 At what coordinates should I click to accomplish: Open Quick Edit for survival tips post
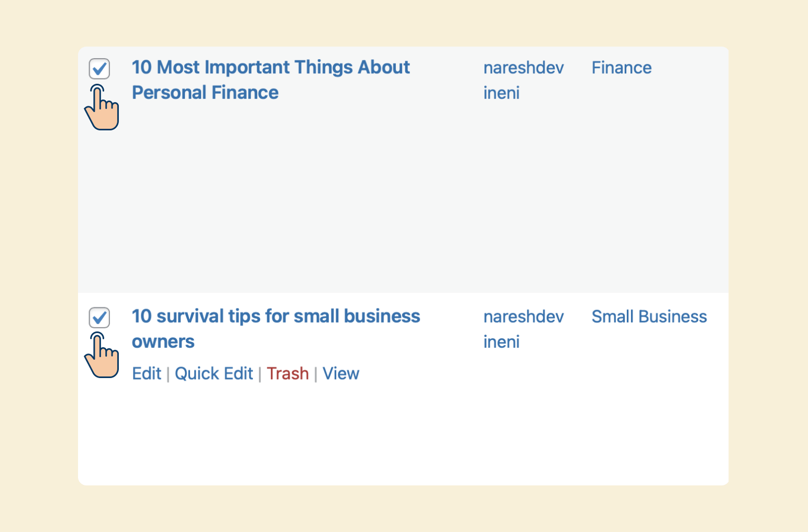click(214, 373)
